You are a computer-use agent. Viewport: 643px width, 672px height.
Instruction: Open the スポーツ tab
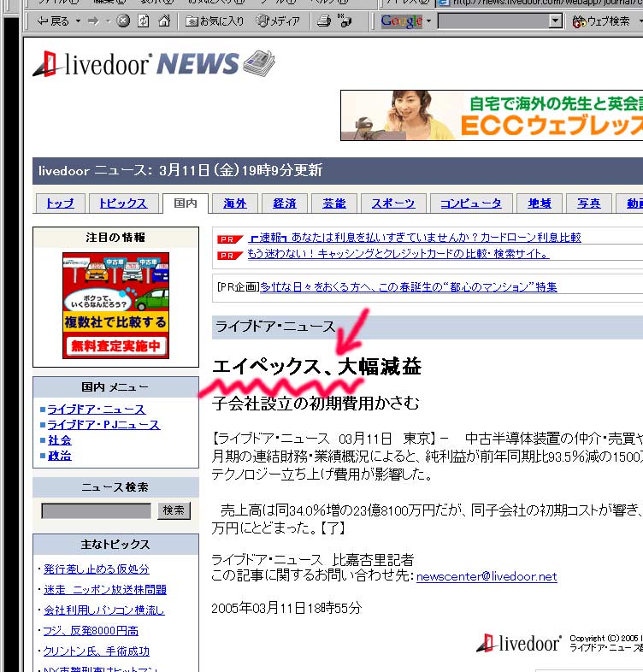point(393,203)
